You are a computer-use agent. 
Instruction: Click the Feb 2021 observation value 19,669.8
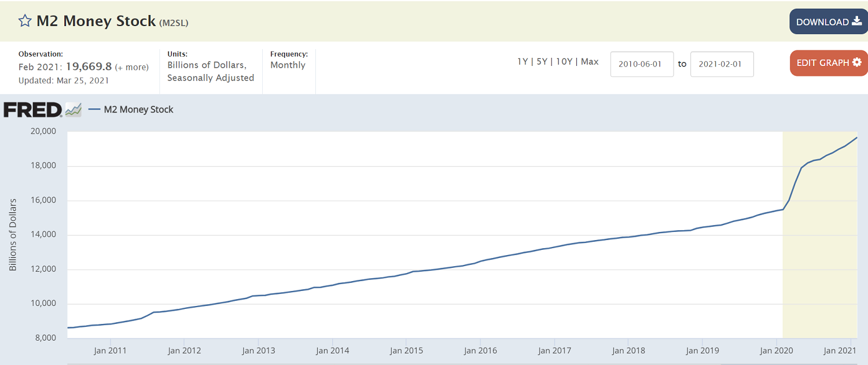(x=89, y=67)
